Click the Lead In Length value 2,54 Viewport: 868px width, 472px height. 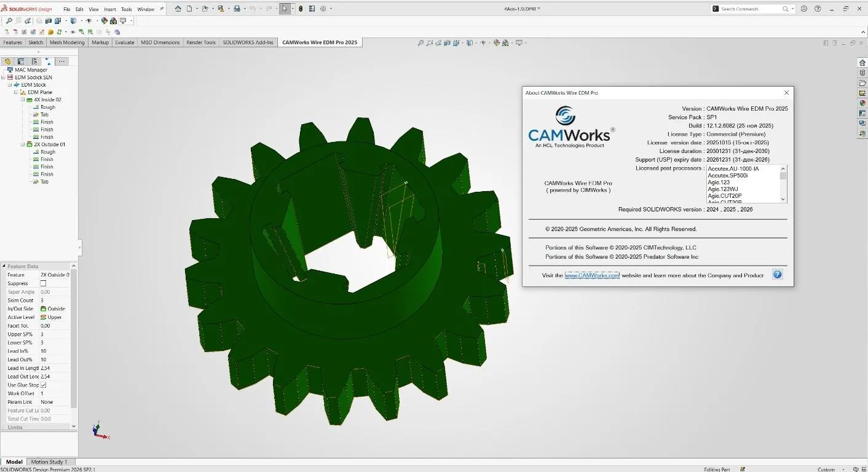coord(55,368)
